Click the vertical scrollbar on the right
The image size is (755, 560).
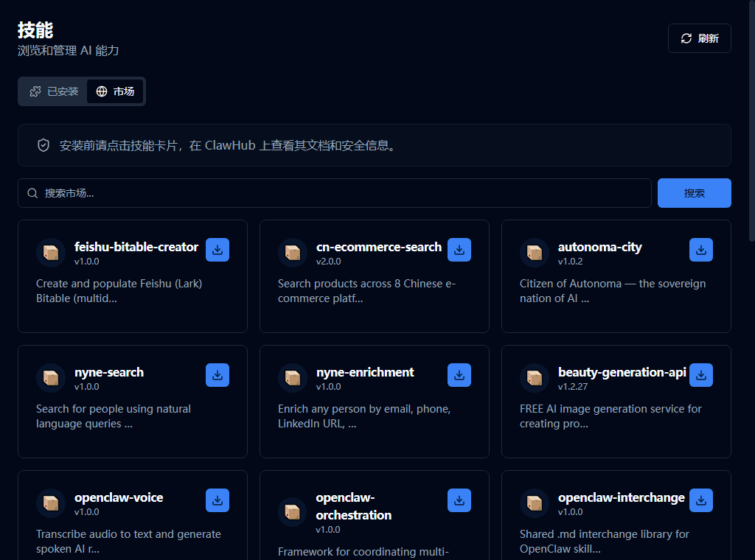(x=751, y=125)
